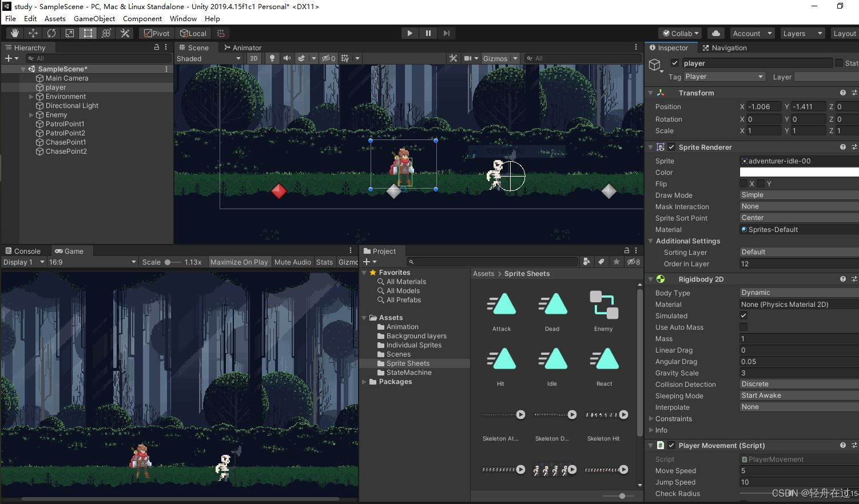The height and width of the screenshot is (504, 859).
Task: Open the cloud services icon
Action: tap(716, 33)
